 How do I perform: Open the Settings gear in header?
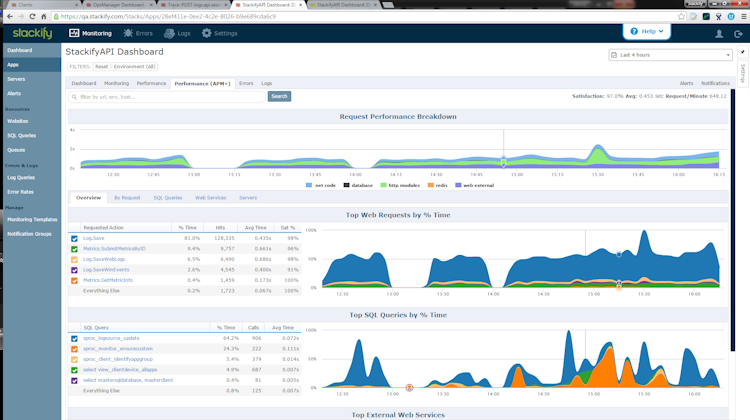coord(206,33)
